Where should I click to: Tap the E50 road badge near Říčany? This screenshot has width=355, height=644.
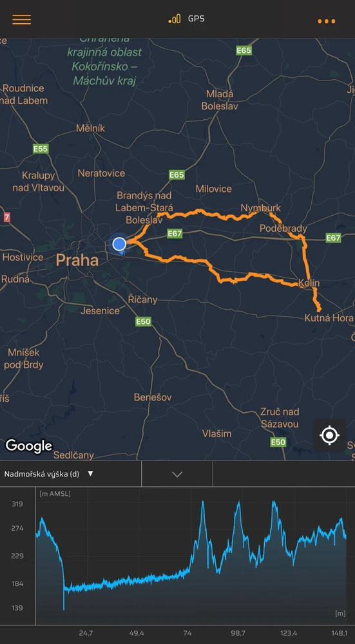coord(143,321)
